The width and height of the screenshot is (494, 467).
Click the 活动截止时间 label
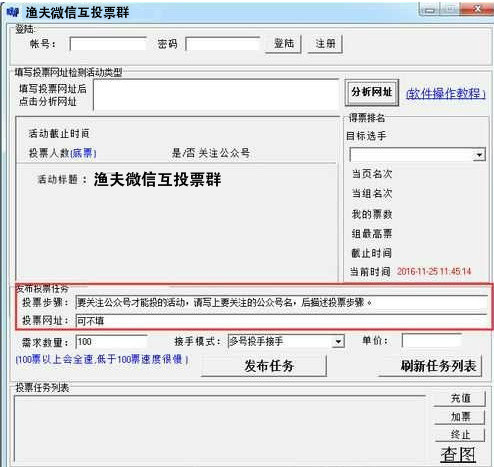59,134
